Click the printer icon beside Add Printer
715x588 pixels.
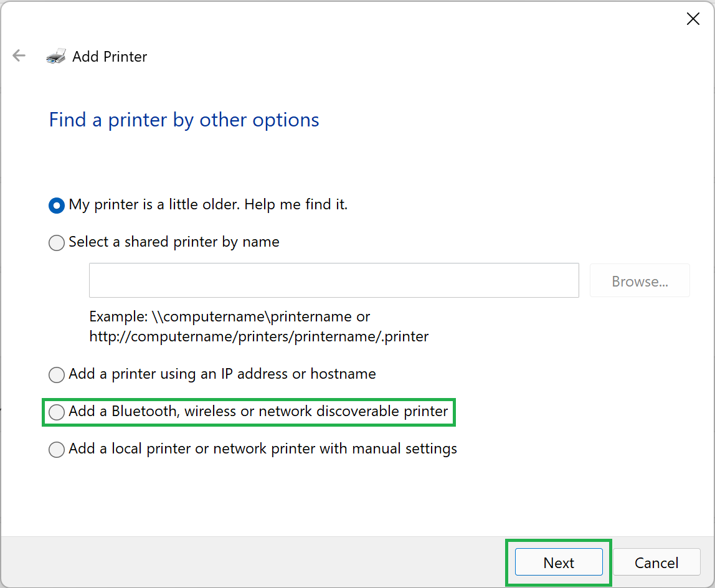55,56
